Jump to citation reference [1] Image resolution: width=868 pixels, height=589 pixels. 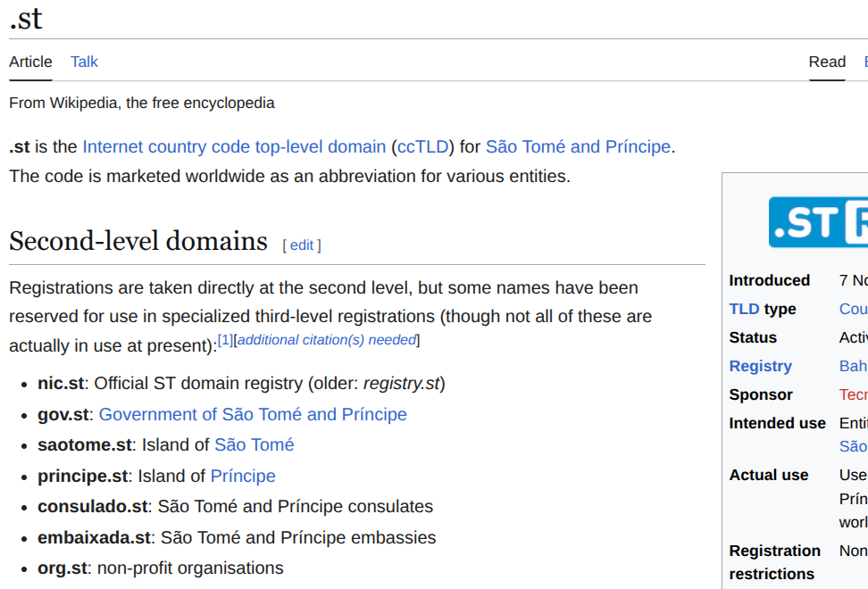[225, 339]
